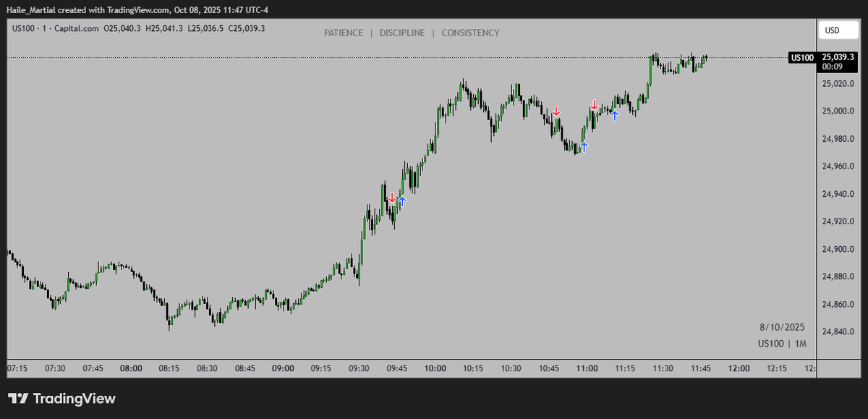Screen dimensions: 868x419
Task: Select the close value C25,039.3 in the legend
Action: pos(246,28)
